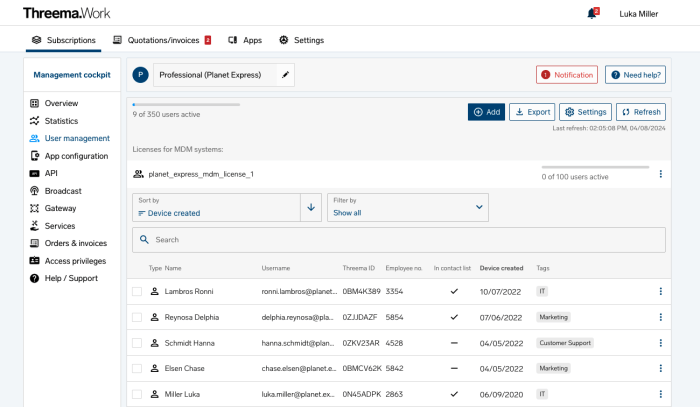Open the Professional (Planet Express) subscription selector
The image size is (700, 407).
coord(215,75)
